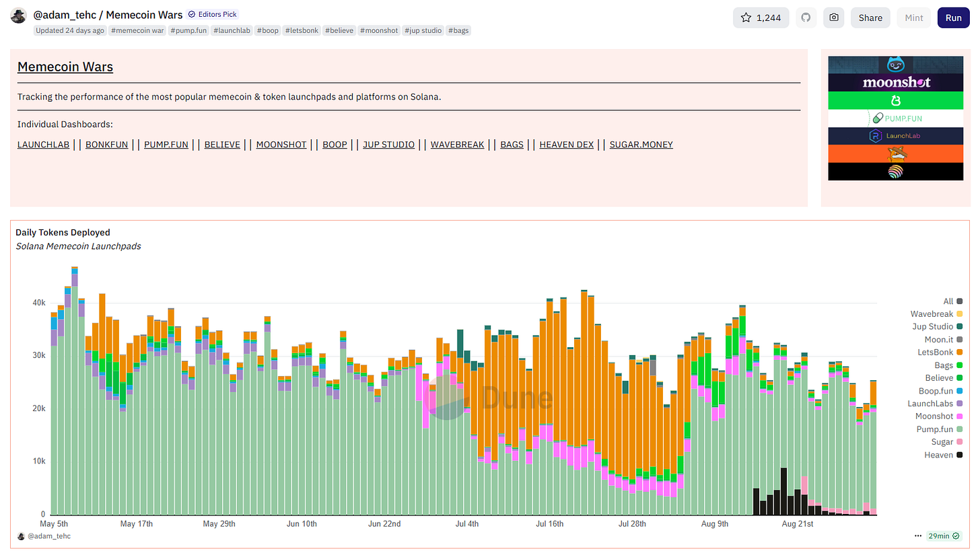
Task: Open the WAVEBREAK dashboard link
Action: 457,145
